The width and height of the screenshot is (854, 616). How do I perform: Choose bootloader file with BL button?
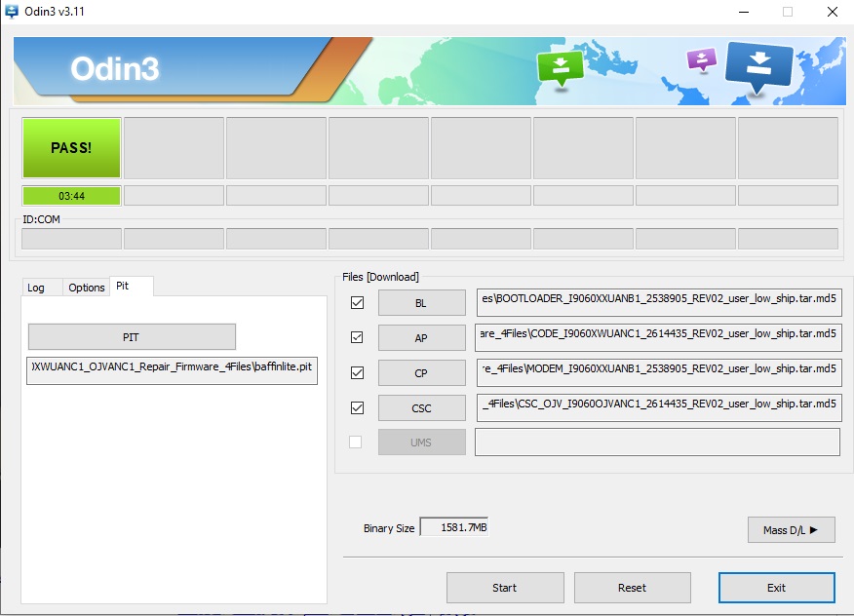coord(421,303)
